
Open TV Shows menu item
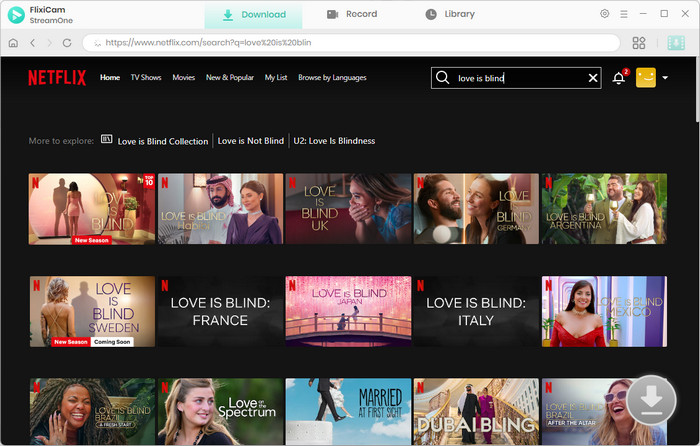[x=146, y=78]
